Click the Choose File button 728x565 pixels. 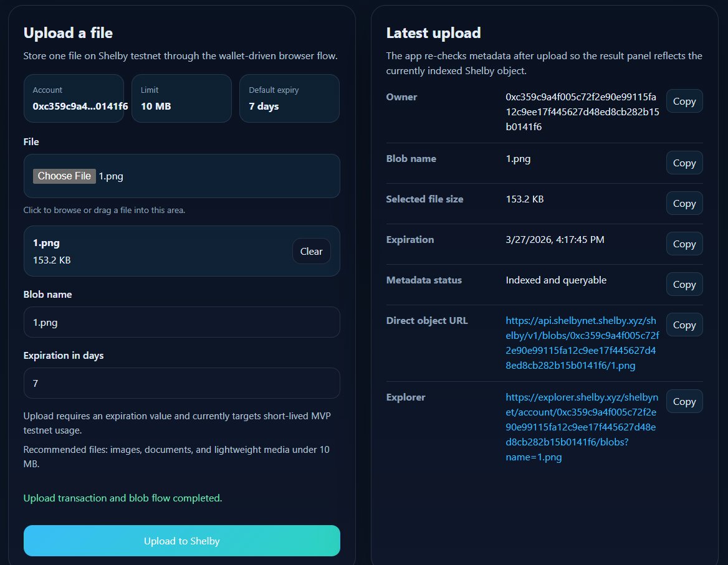[x=64, y=176]
